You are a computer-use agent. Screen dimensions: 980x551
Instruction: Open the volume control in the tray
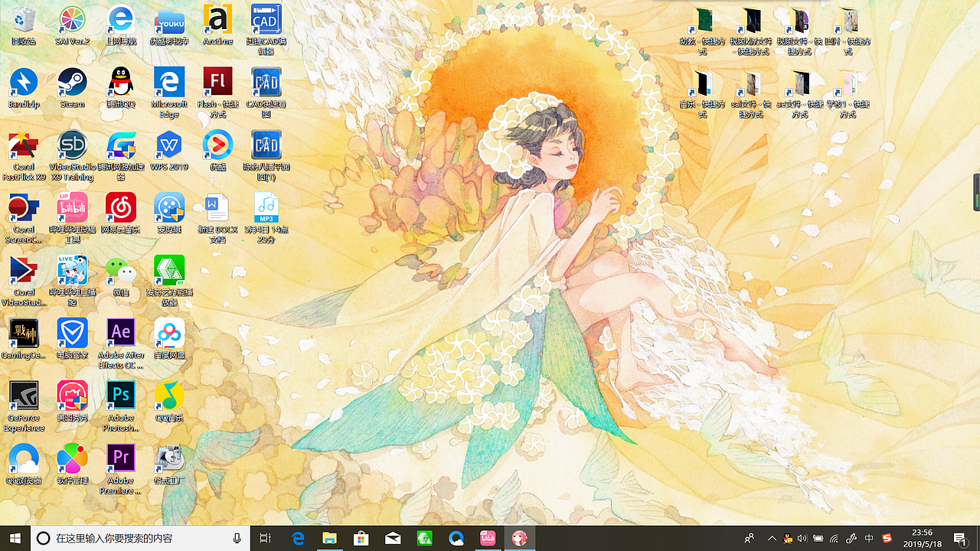[x=802, y=538]
